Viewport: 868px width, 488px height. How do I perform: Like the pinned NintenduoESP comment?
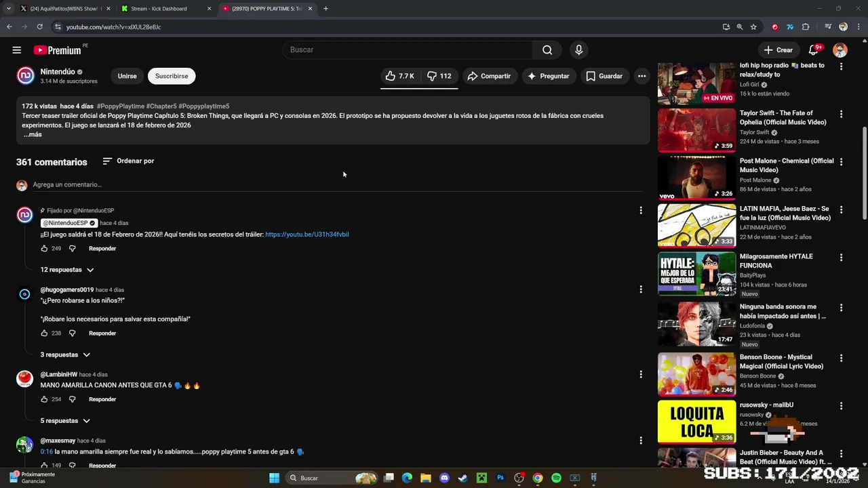[44, 249]
